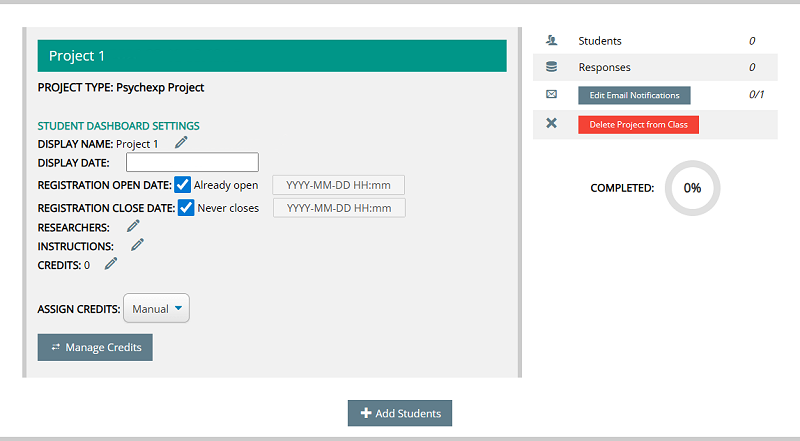Click the Registration Open Date datetime field
Viewport: 800px width, 441px height.
[339, 185]
